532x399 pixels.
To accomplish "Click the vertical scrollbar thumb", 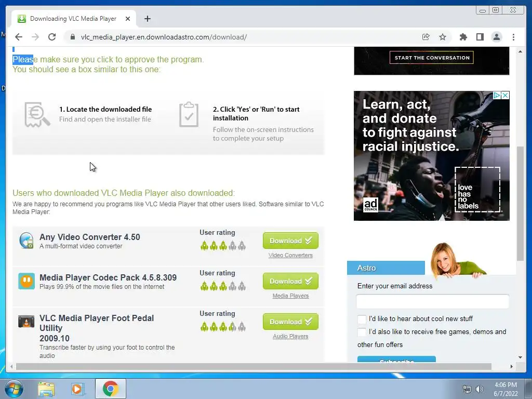I will (x=520, y=204).
